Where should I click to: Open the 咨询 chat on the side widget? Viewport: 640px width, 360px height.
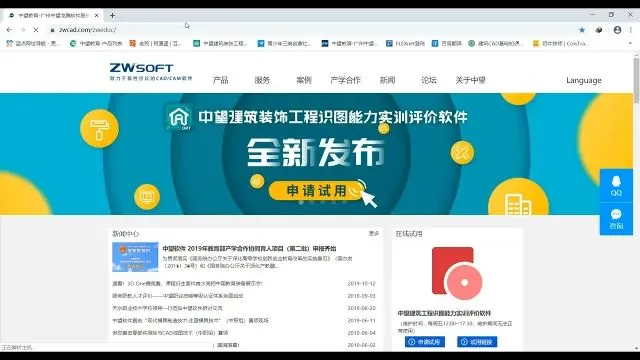pyautogui.click(x=616, y=219)
